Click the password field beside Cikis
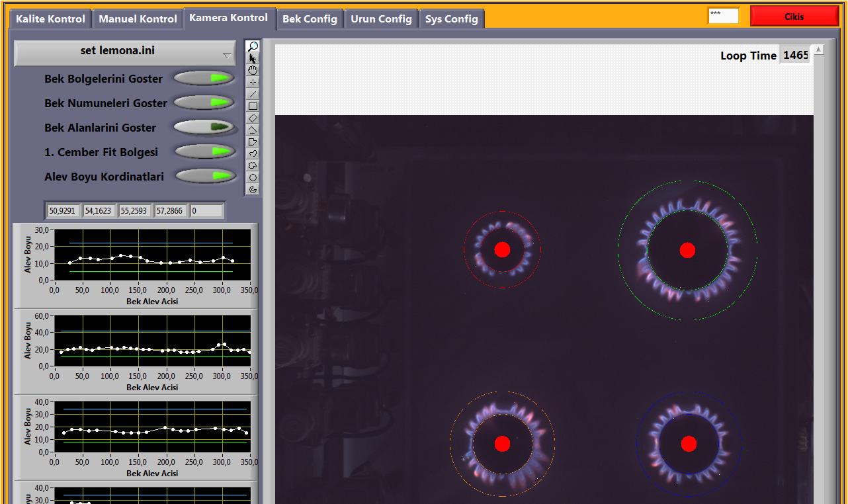Screen dimensions: 848x504 point(723,16)
